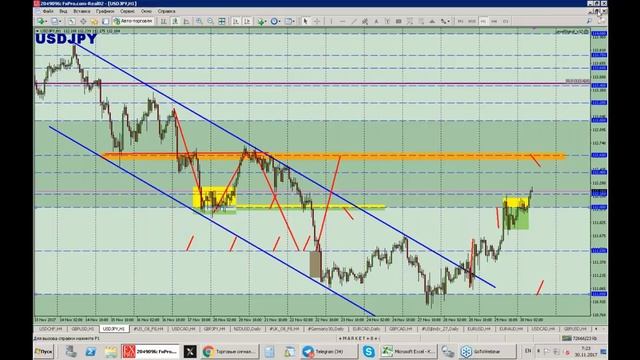The height and width of the screenshot is (360, 640).
Task: Click the Zoom In magnifier icon
Action: (199, 21)
